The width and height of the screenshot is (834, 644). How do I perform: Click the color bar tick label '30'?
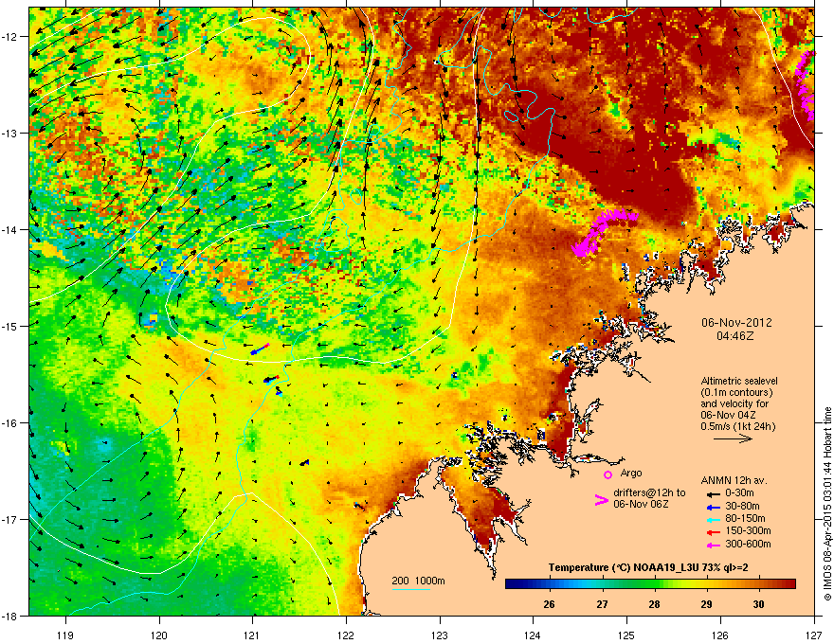click(759, 604)
